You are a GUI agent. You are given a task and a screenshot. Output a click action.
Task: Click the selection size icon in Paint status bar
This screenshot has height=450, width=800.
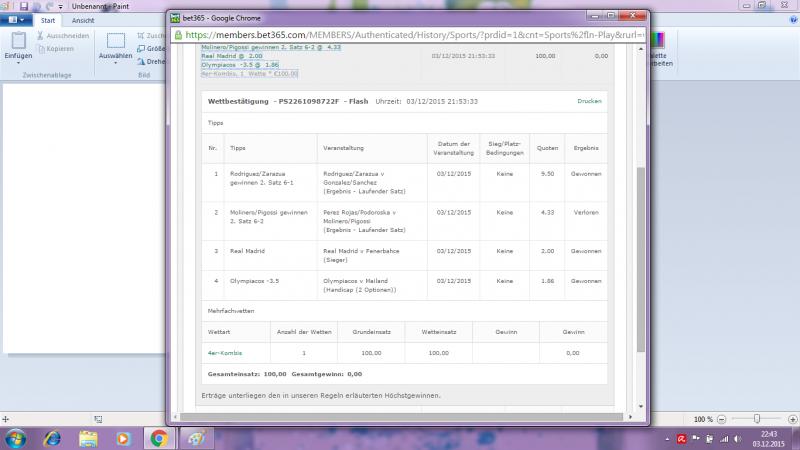tap(98, 419)
